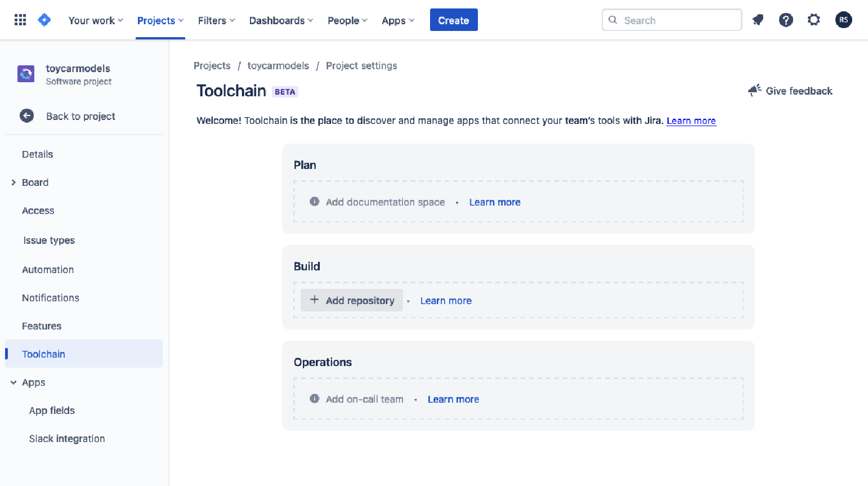Open the Projects dropdown menu

click(x=160, y=20)
